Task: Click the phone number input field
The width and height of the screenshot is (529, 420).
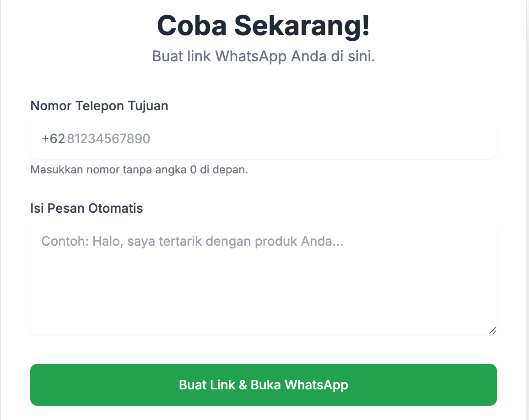Action: coord(264,139)
